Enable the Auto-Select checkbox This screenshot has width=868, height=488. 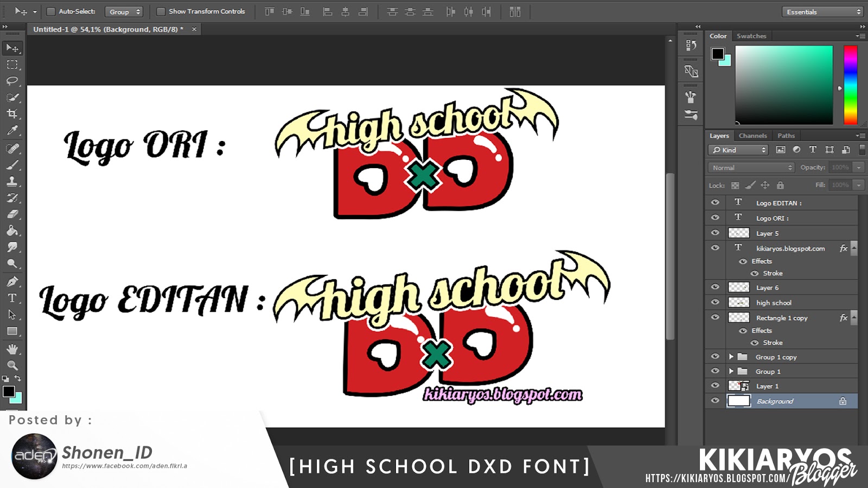click(x=51, y=11)
